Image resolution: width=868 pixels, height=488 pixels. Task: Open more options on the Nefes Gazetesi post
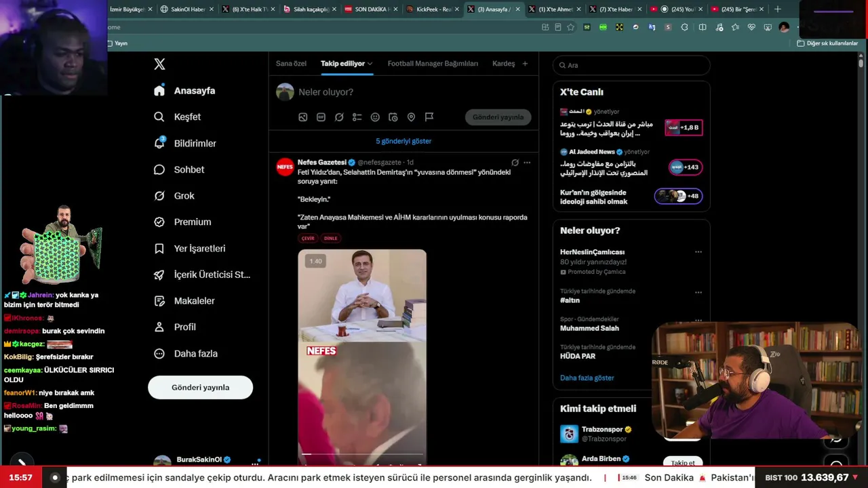click(x=527, y=163)
